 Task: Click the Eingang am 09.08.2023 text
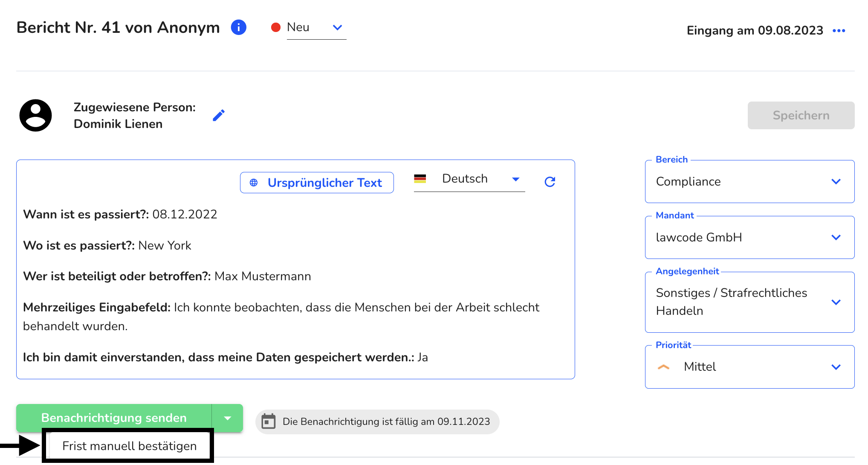click(x=755, y=31)
